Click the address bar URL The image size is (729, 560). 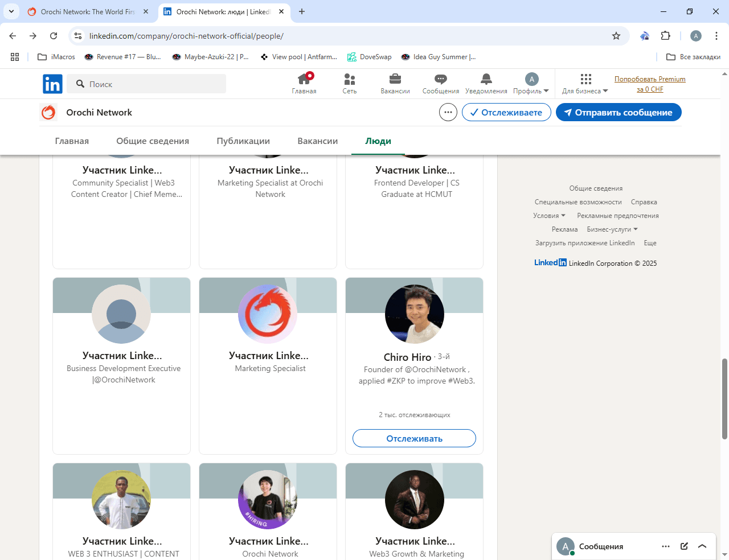coord(186,36)
